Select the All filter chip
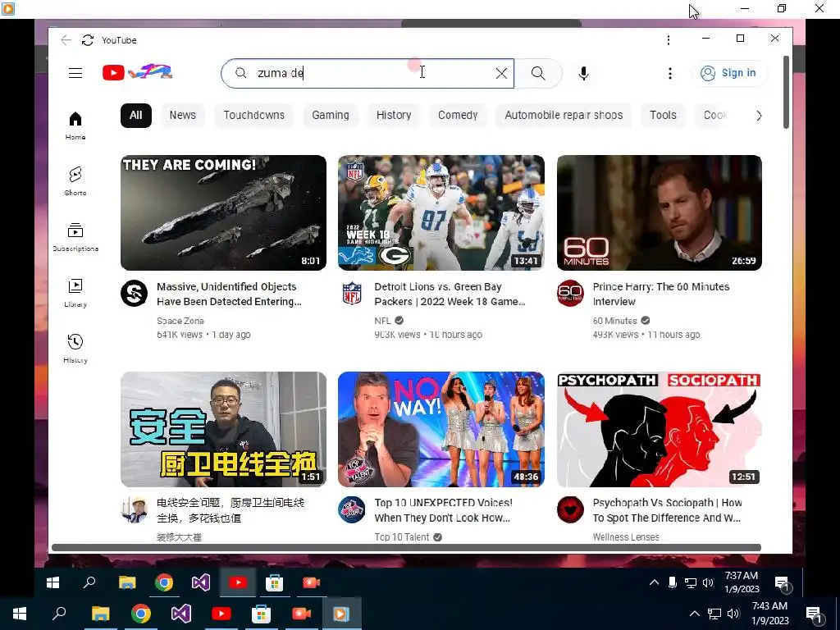The height and width of the screenshot is (630, 840). coord(136,115)
